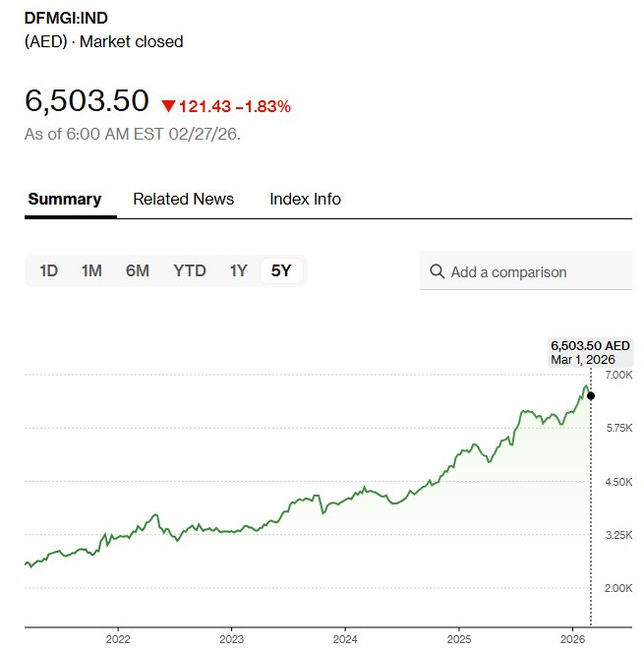Click the search magnifier icon
The height and width of the screenshot is (650, 644).
(x=438, y=271)
